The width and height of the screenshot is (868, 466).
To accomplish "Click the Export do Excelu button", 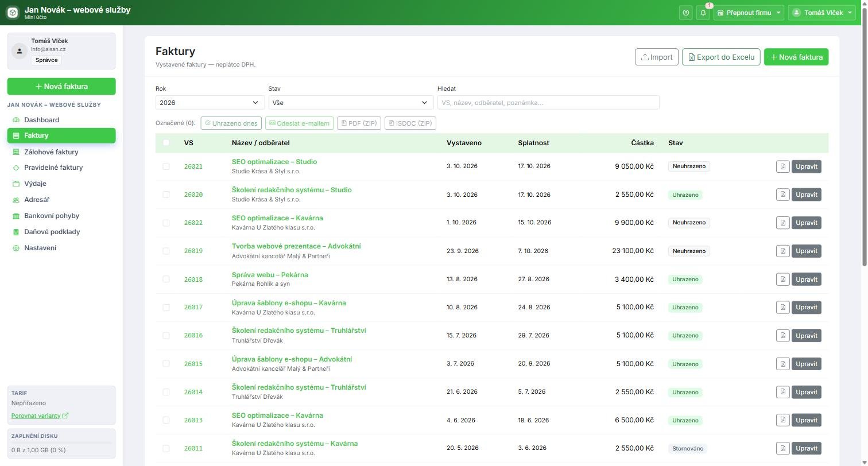I will 721,57.
